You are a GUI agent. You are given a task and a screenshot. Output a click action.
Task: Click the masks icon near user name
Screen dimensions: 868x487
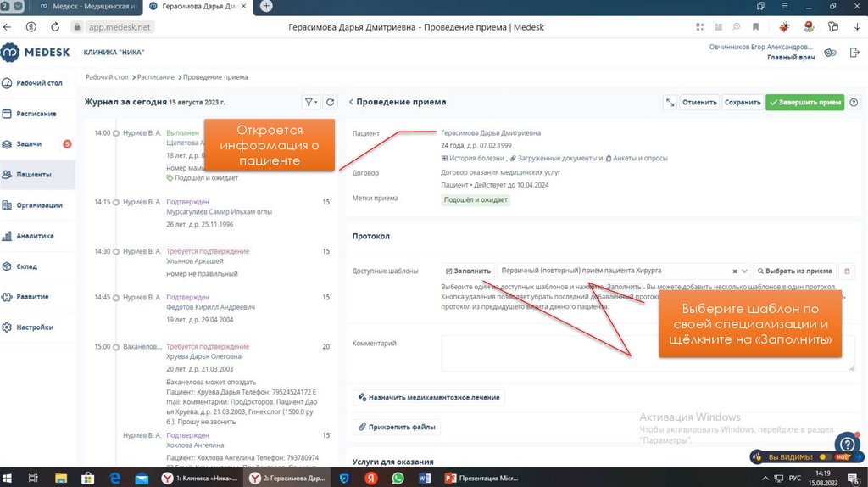pos(830,53)
